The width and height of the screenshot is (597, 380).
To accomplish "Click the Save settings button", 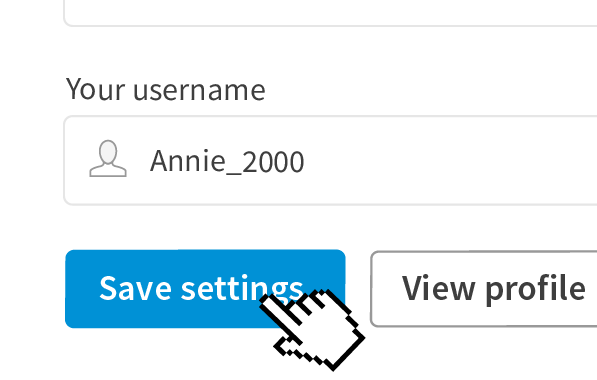I will [205, 289].
